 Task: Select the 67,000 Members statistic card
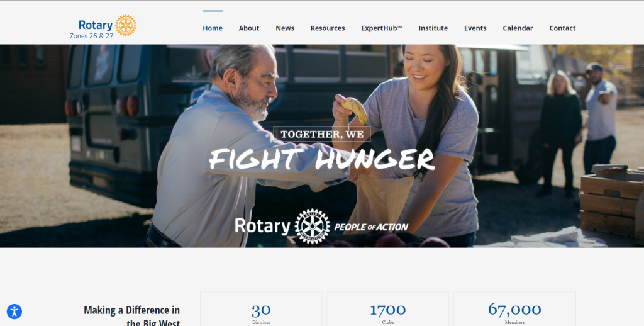514,309
